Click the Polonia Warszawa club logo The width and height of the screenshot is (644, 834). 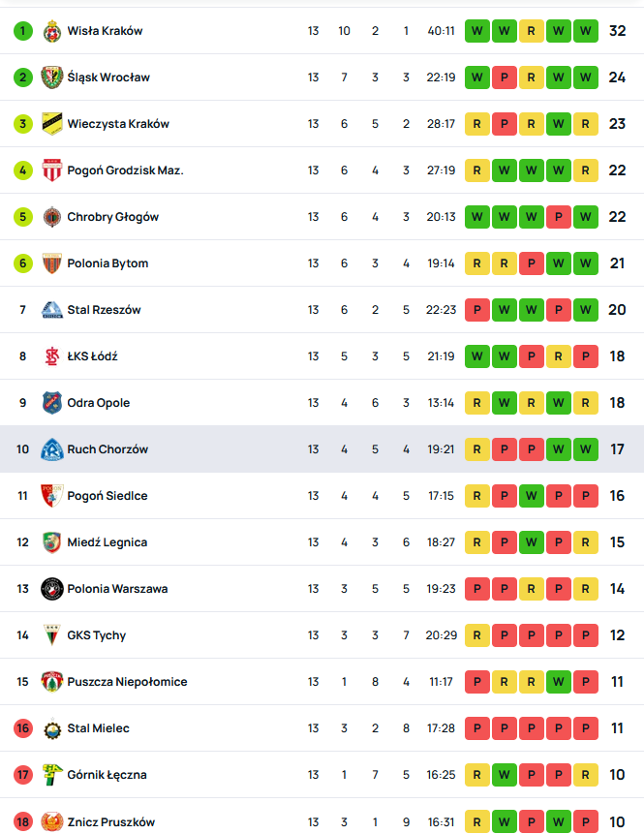52,589
